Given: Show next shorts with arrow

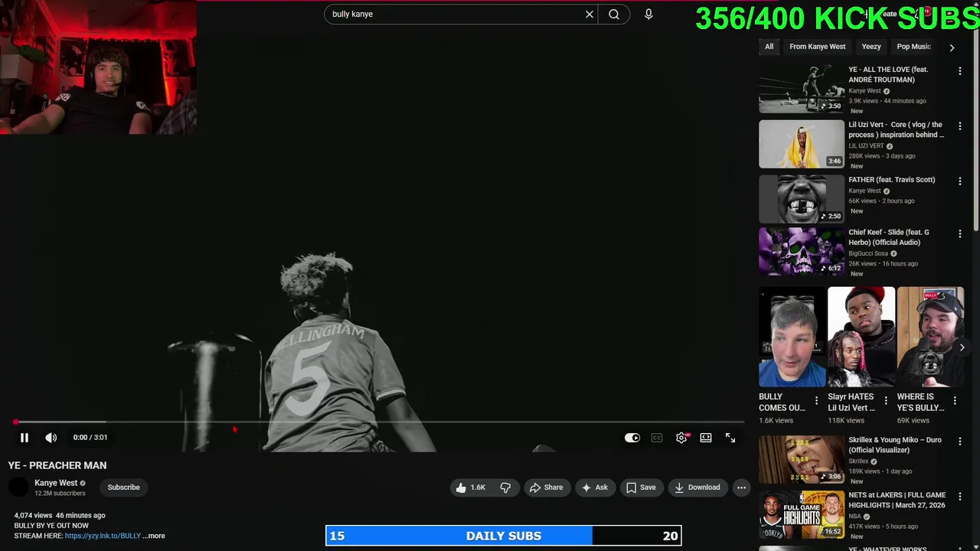Looking at the screenshot, I should [x=962, y=347].
